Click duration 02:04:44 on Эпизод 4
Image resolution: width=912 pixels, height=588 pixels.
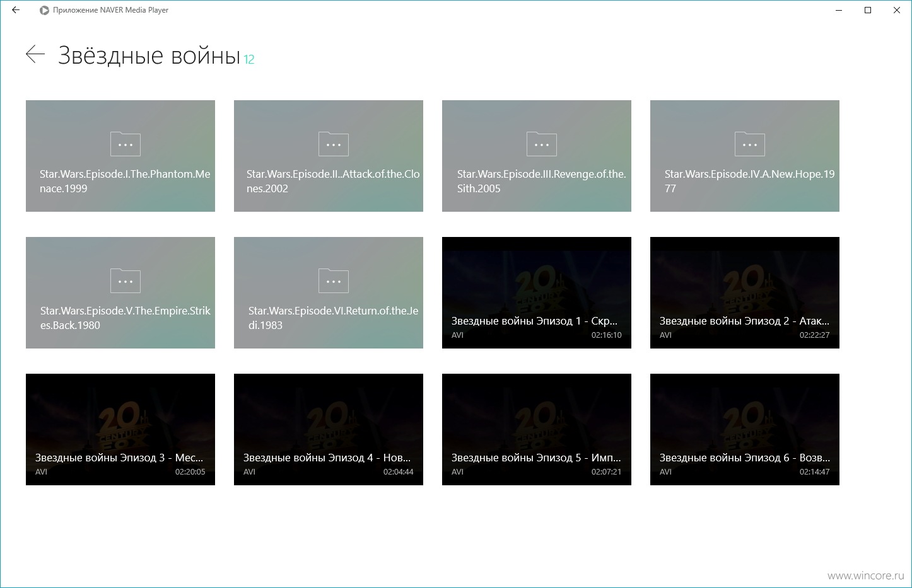(x=398, y=472)
